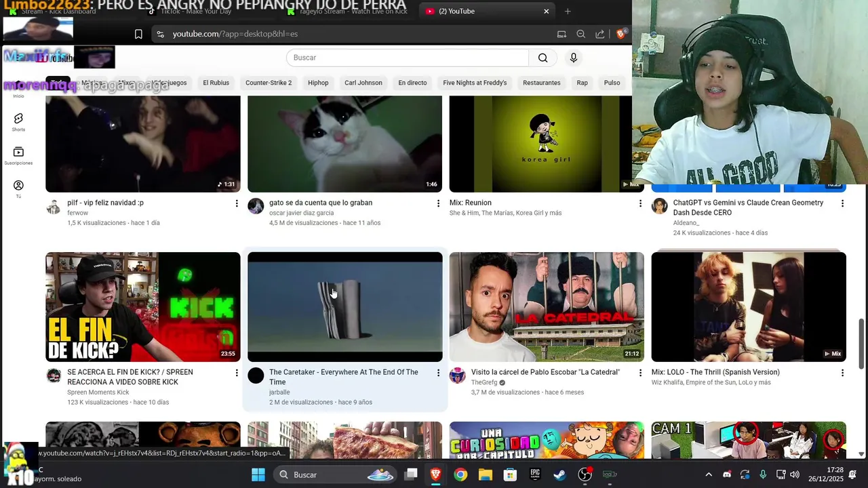The height and width of the screenshot is (488, 868).
Task: Open Suscripciones in the YouTube sidebar
Action: [x=18, y=156]
